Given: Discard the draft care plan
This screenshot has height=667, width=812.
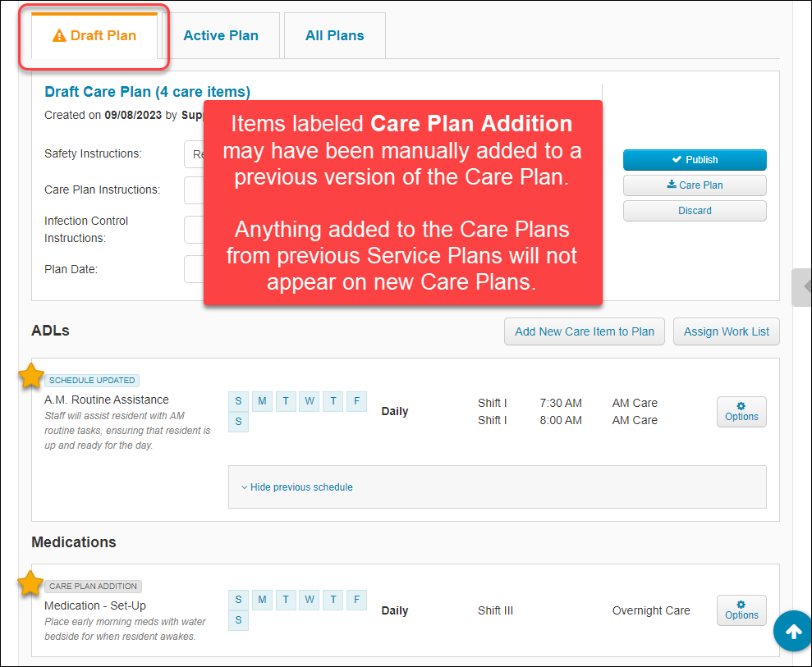Looking at the screenshot, I should (694, 211).
